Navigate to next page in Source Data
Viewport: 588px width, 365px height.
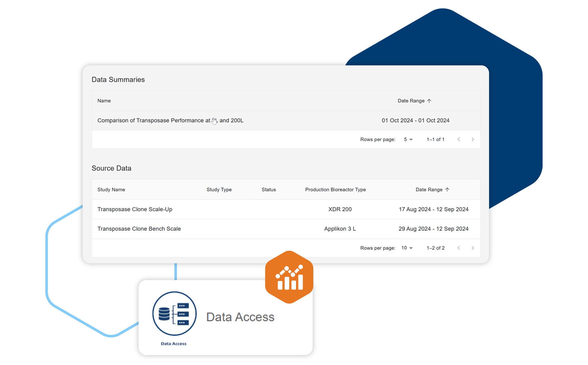pyautogui.click(x=473, y=248)
